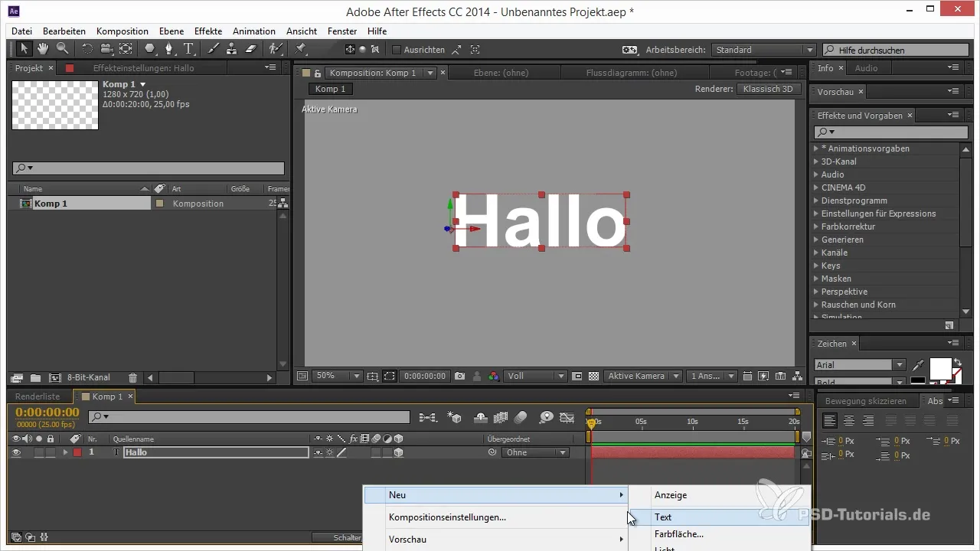Select the Pen tool
The width and height of the screenshot is (980, 551).
tap(169, 49)
